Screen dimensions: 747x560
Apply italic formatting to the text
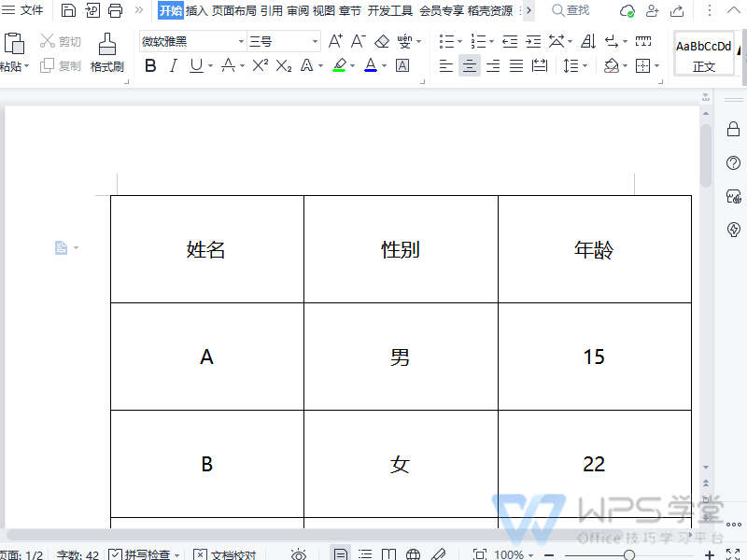(x=173, y=66)
